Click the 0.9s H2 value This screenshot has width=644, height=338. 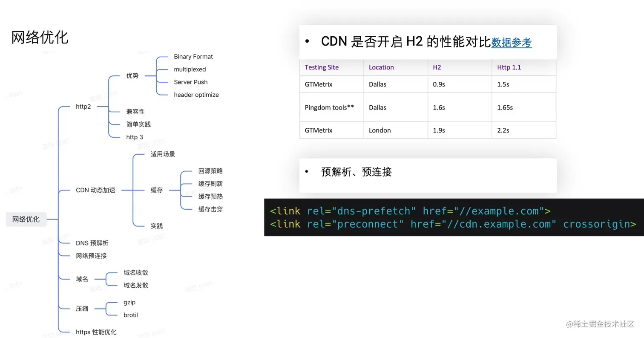pos(439,84)
